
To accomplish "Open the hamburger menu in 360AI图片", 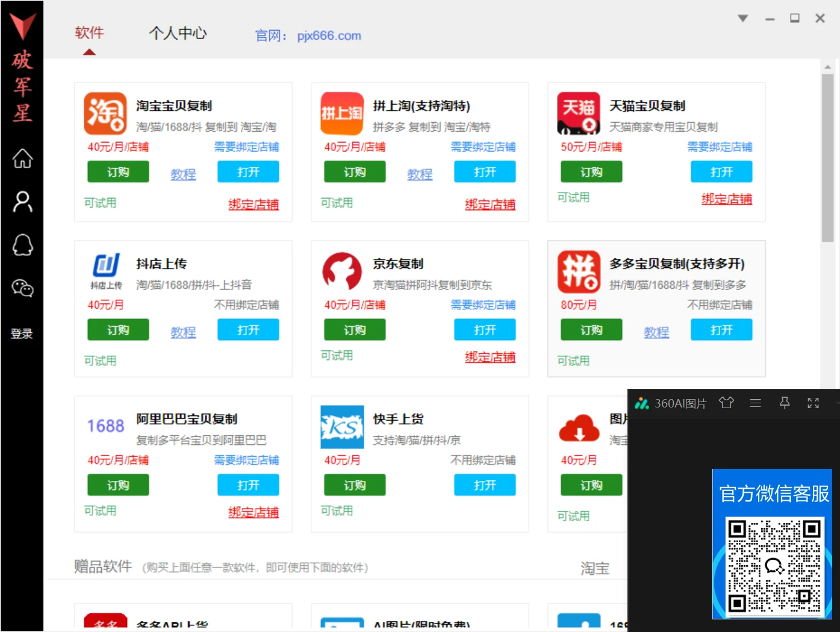I will [755, 403].
